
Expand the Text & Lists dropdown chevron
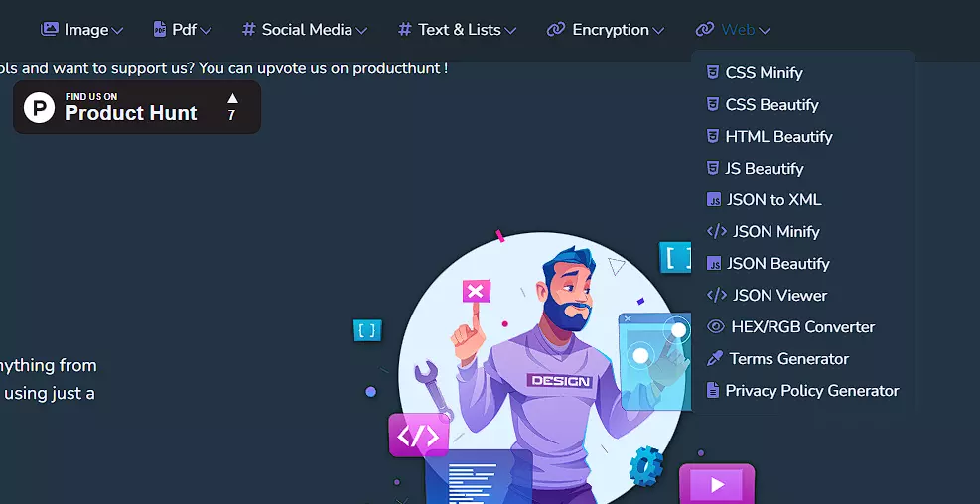tap(510, 30)
